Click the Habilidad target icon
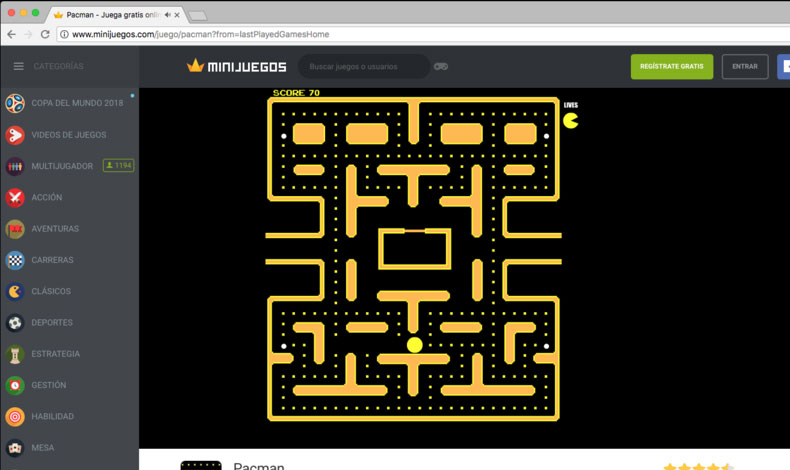 click(x=15, y=417)
